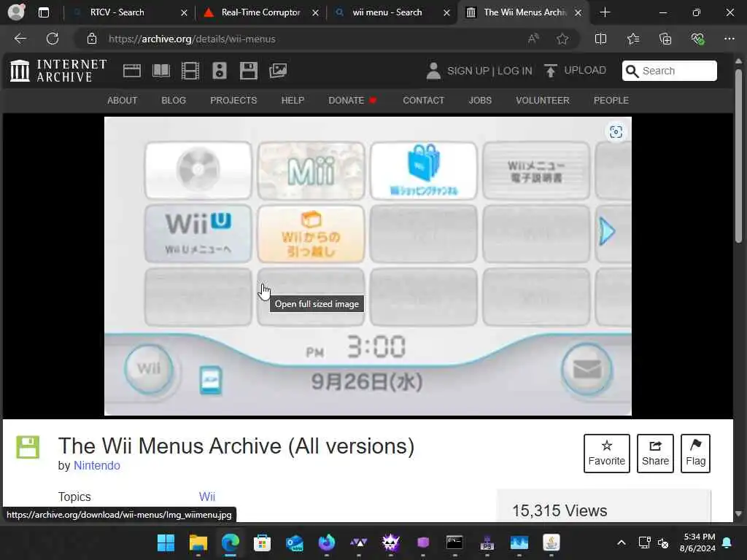Screen dimensions: 747x560
Task: Click the Flag button
Action: click(695, 454)
